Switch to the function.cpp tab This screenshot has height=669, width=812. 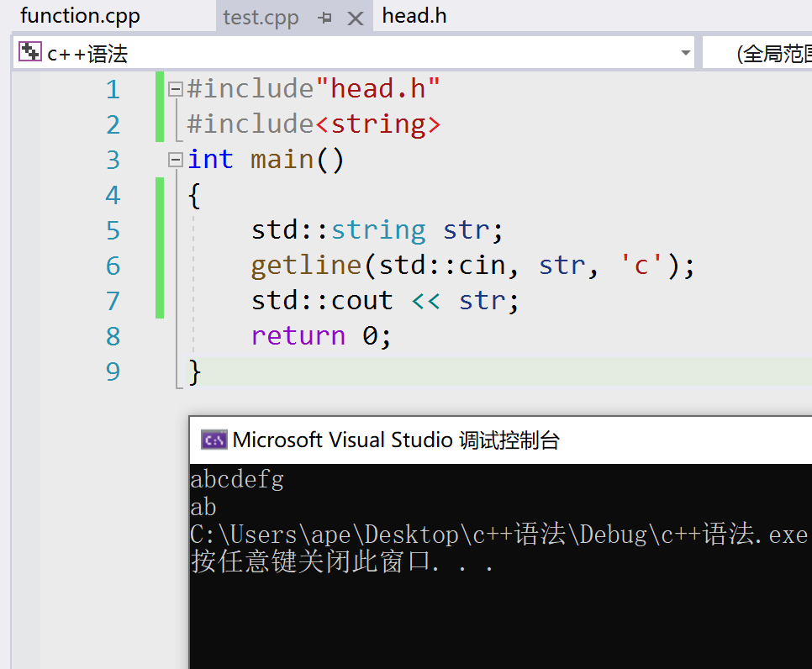click(80, 16)
